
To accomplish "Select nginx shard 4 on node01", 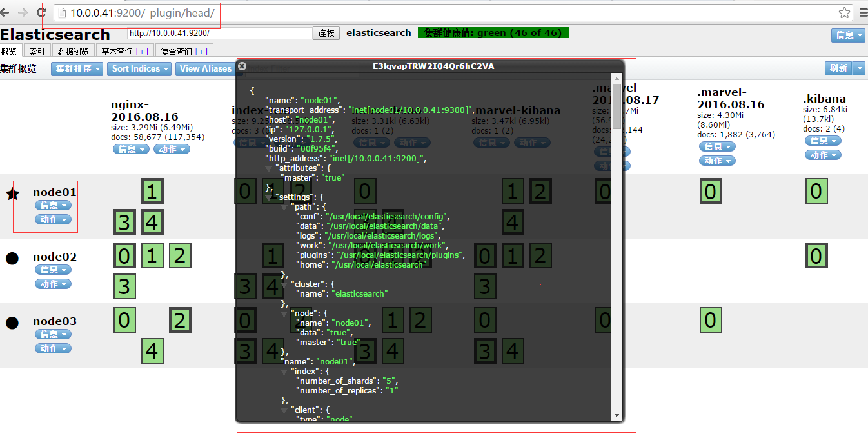I will tap(152, 223).
